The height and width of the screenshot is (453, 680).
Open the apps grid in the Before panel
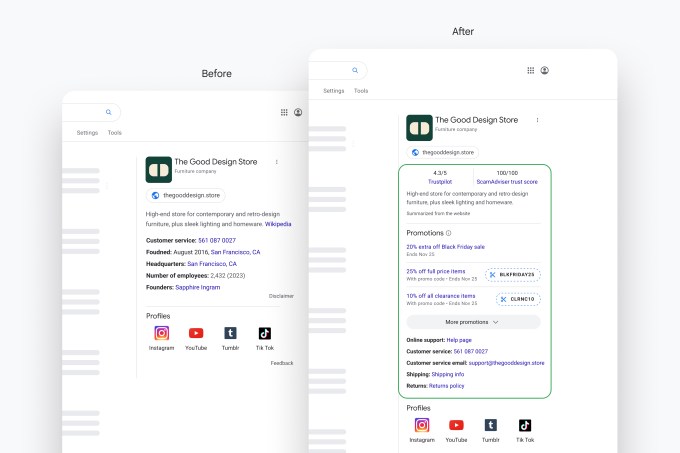[284, 112]
